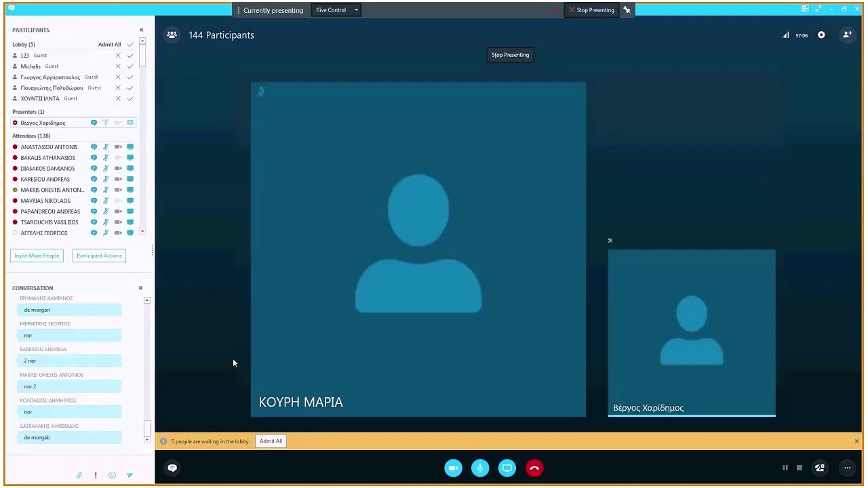Admit guest Michalis from the lobby
The height and width of the screenshot is (488, 868).
(x=130, y=66)
